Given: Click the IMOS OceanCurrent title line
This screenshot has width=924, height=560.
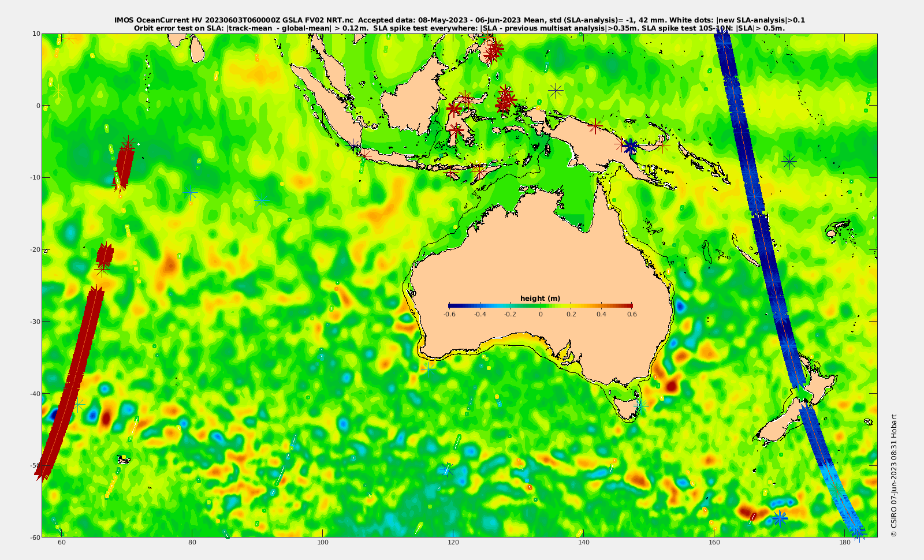Looking at the screenshot, I should click(459, 20).
